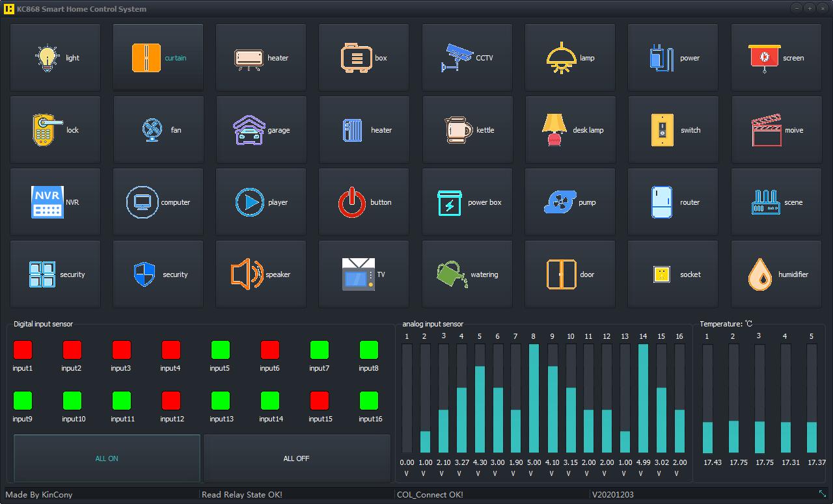Click the resize icon in status bar

coord(823,494)
